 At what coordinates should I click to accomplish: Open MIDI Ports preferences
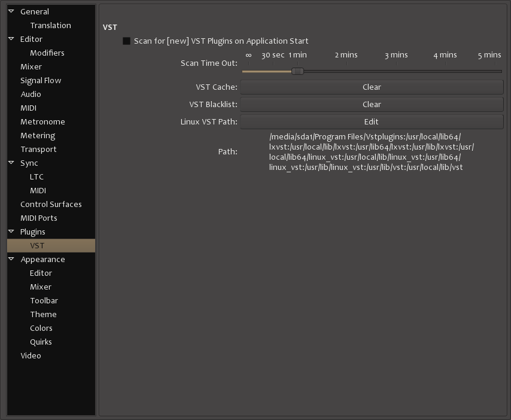[x=39, y=218]
